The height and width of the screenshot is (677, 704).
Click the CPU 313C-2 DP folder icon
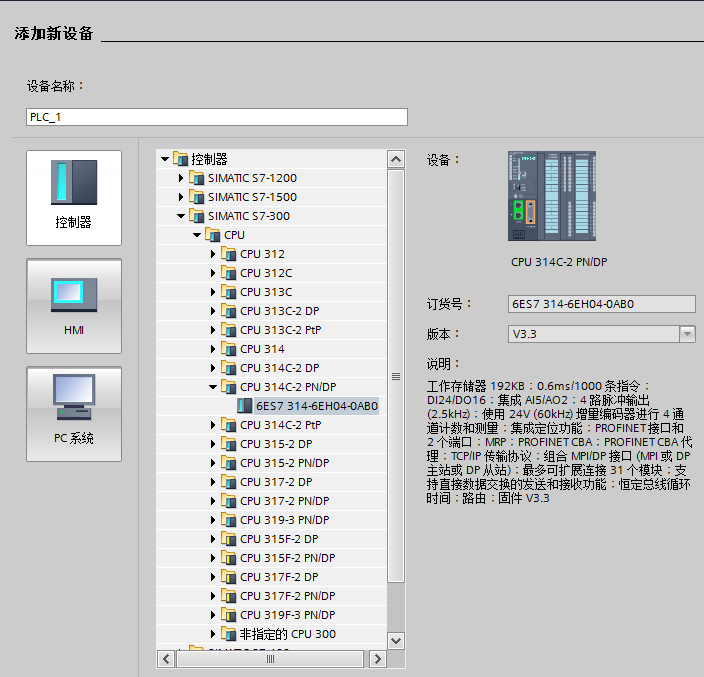click(229, 311)
